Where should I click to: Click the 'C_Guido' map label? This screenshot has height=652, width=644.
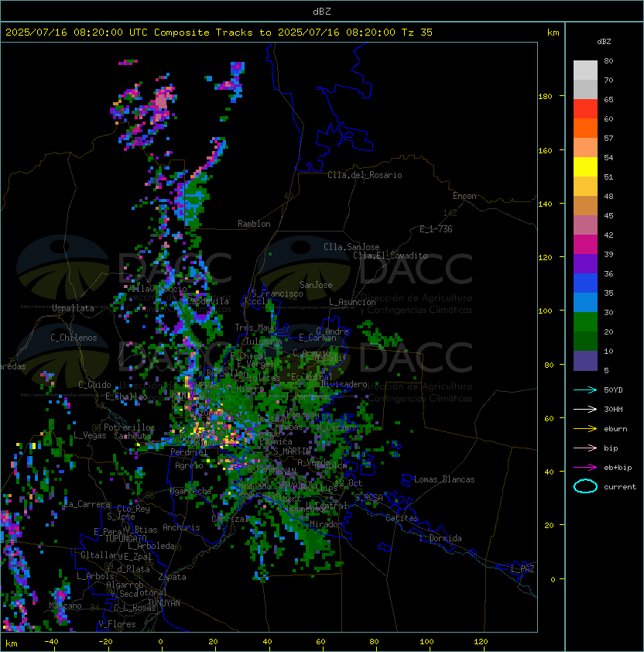click(x=94, y=385)
